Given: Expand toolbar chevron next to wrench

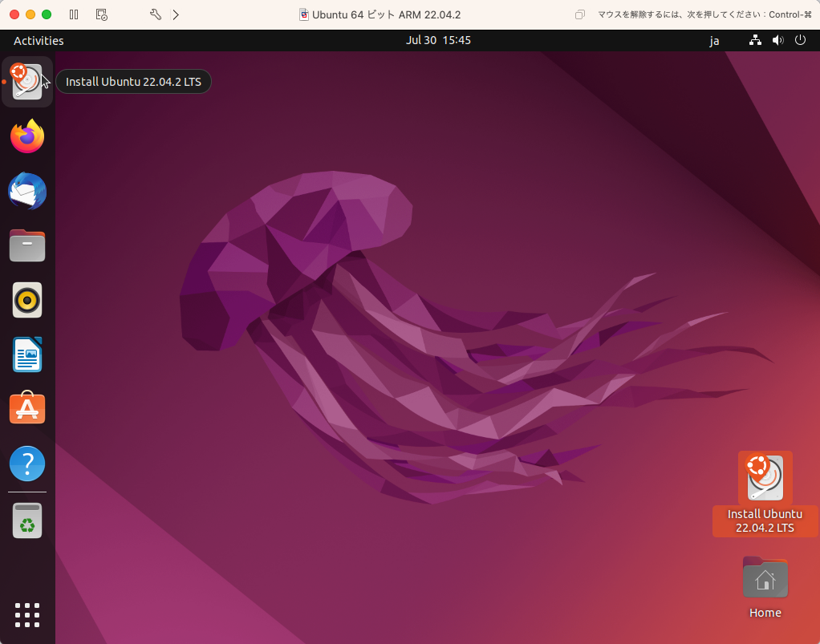Looking at the screenshot, I should pos(176,14).
